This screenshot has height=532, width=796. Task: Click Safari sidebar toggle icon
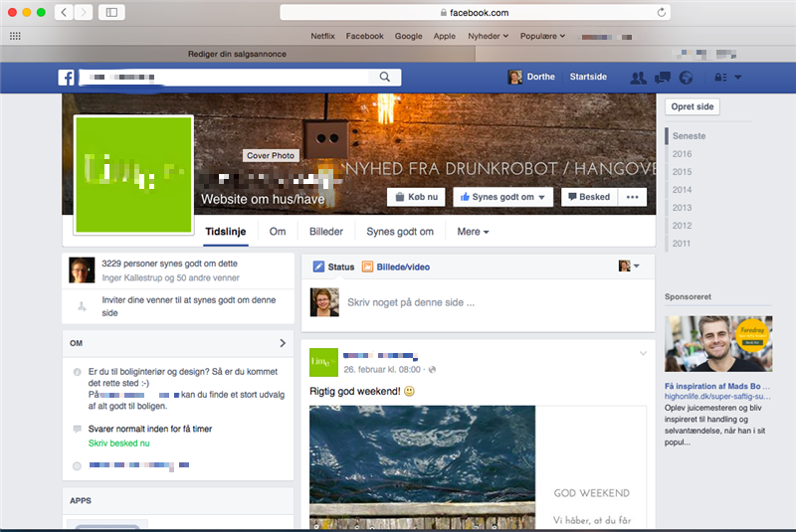pyautogui.click(x=109, y=12)
